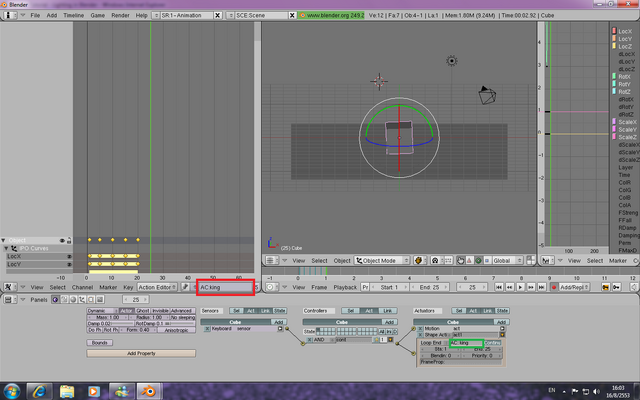The image size is (640, 400).
Task: Enable the rotate manipulator circle icon
Action: point(478,260)
